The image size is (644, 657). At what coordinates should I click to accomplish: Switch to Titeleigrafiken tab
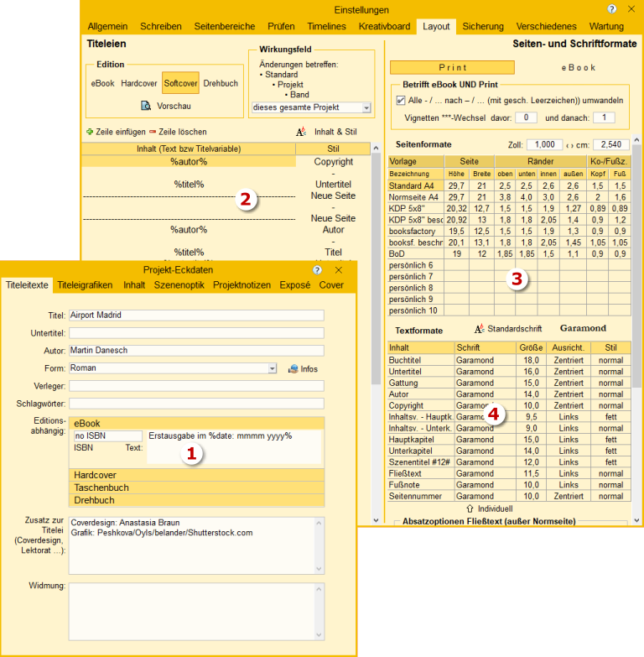pos(85,285)
